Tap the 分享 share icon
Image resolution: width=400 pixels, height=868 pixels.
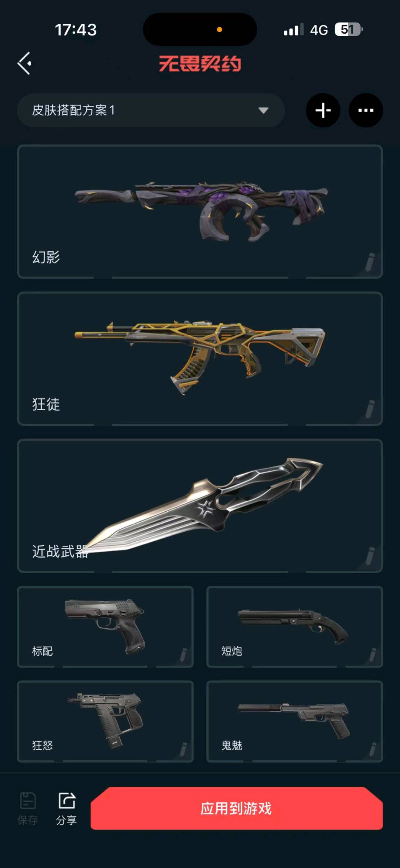(67, 808)
